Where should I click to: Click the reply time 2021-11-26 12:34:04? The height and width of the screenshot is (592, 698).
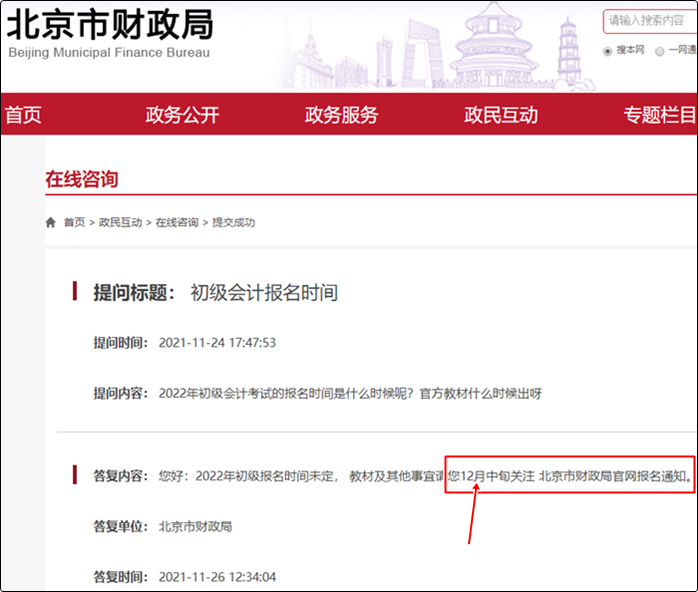(x=217, y=577)
